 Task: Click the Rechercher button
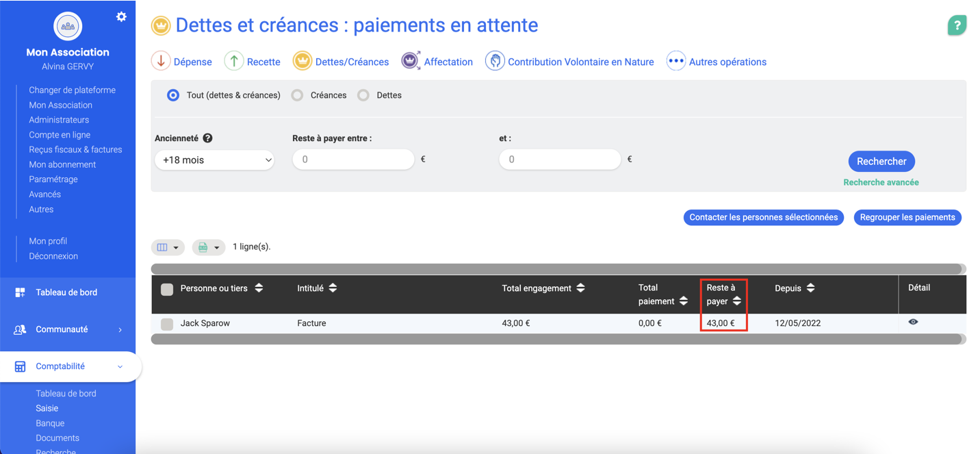[881, 162]
